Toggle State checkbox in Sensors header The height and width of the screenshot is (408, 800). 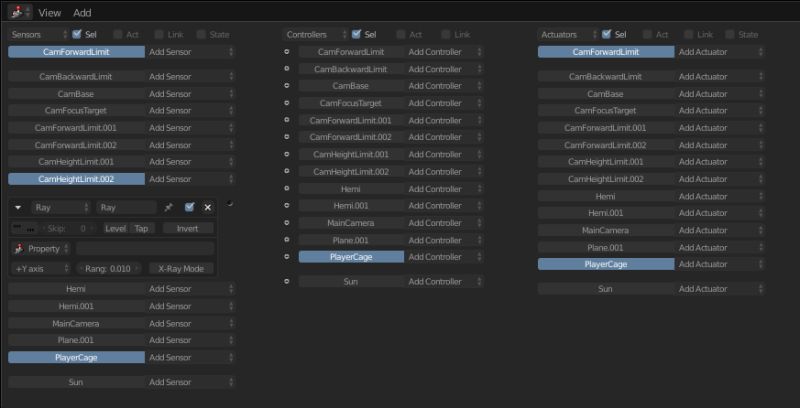[x=201, y=34]
